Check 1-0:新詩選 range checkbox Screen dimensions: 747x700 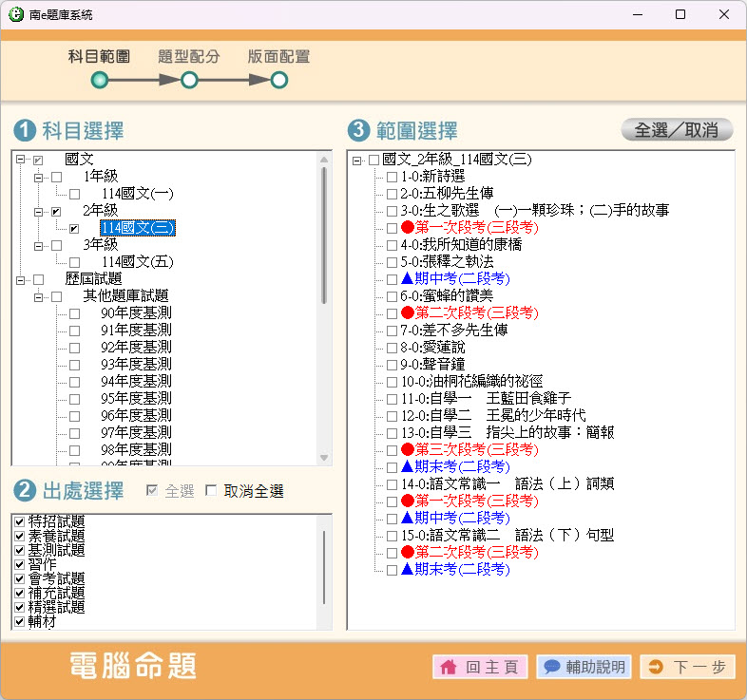392,178
